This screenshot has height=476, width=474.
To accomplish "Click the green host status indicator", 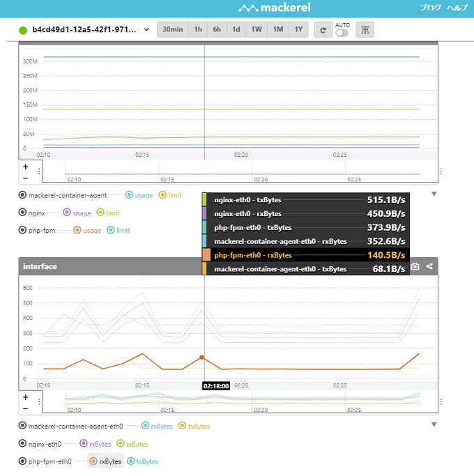I will (x=23, y=30).
